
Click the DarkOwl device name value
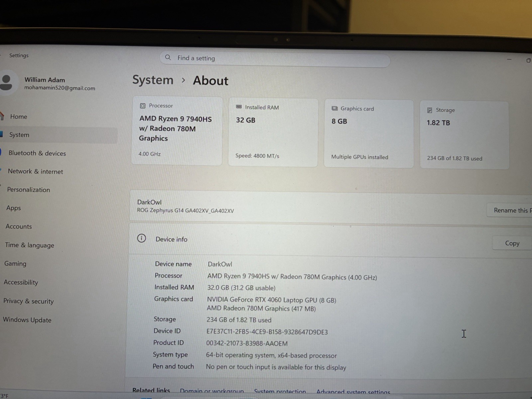click(220, 264)
